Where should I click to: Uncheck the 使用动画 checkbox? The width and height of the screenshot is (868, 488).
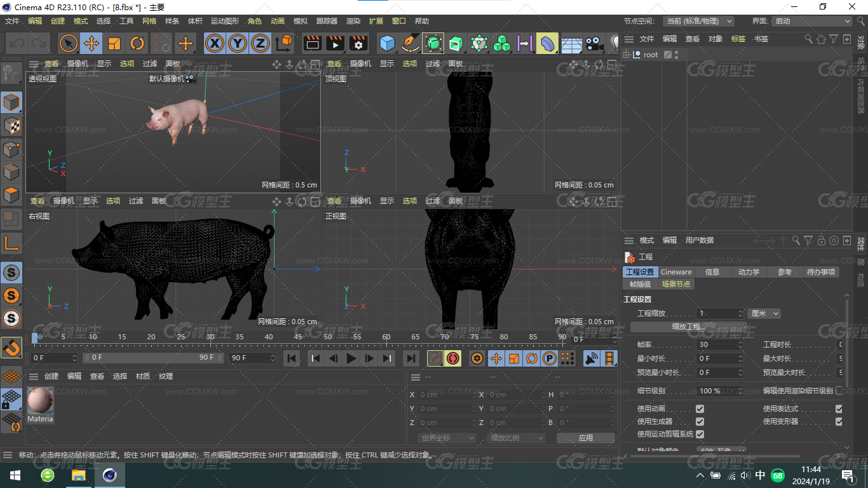700,409
